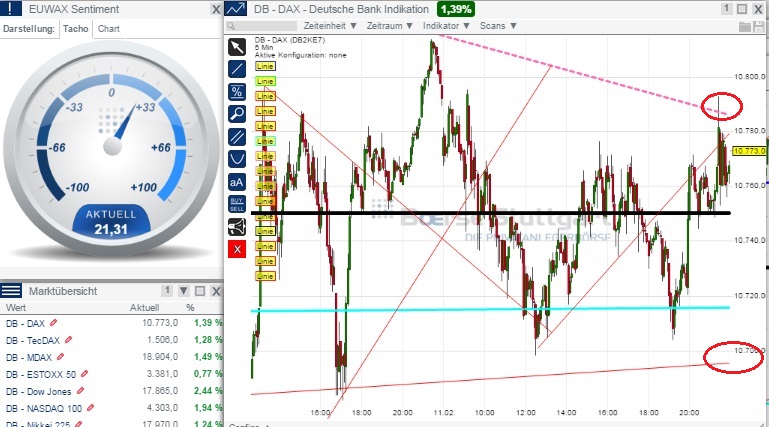Screen dimensions: 769x427
Task: Open the Indikator dropdown
Action: [446, 26]
